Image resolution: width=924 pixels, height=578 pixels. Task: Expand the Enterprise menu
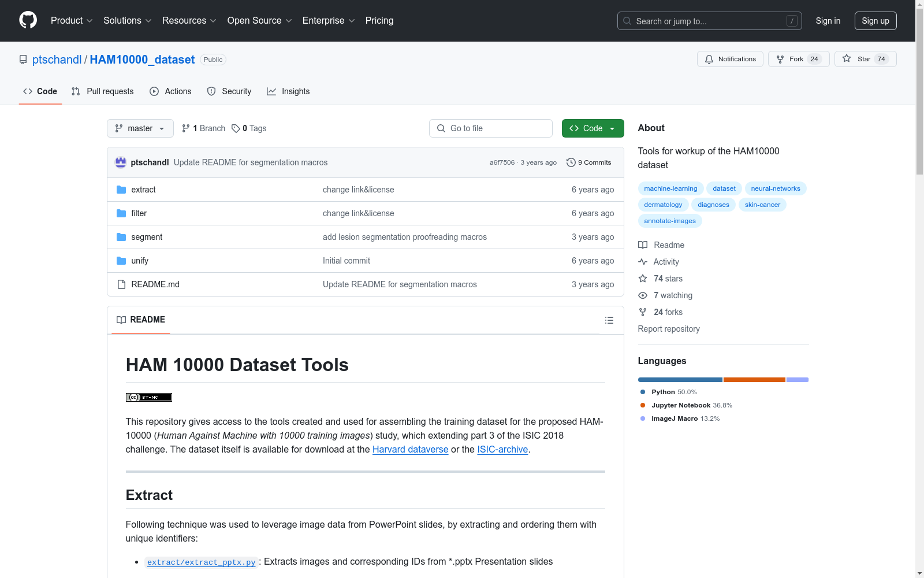coord(329,20)
